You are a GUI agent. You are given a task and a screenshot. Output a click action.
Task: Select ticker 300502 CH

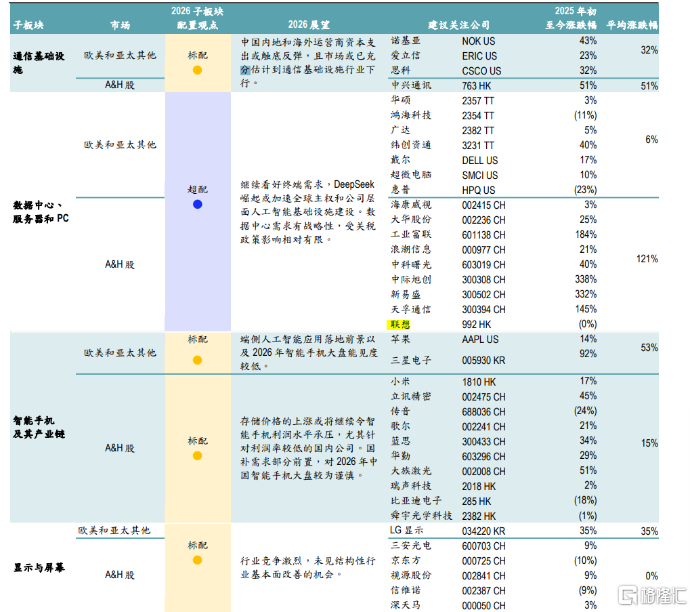[x=484, y=295]
